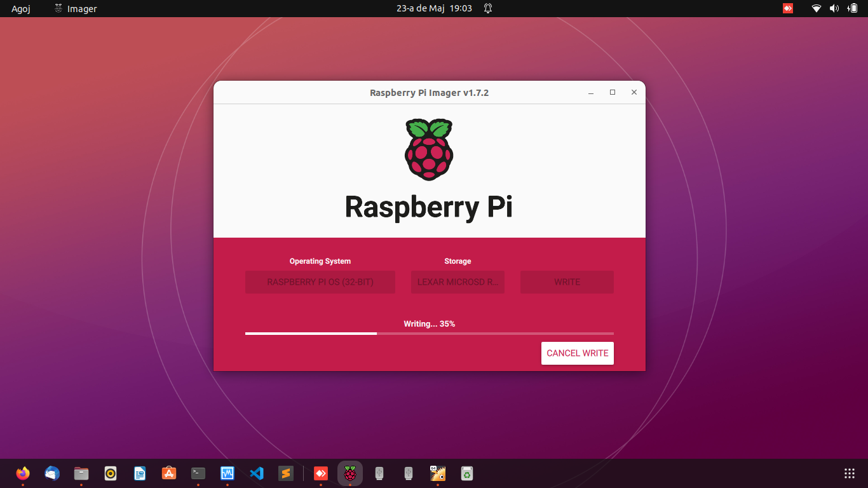Launch Visual Studio Code from dock
Screen dimensions: 868x488
point(257,473)
